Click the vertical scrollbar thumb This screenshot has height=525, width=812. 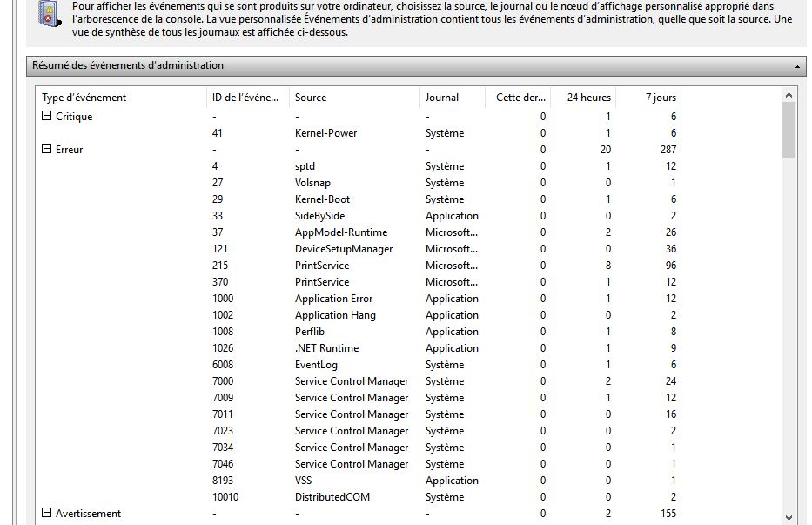tap(789, 130)
